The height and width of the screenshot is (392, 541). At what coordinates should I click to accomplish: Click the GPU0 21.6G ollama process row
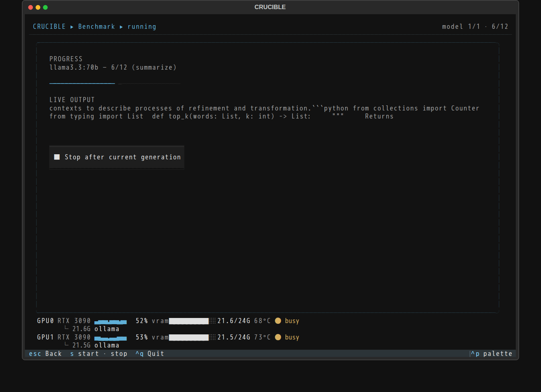[92, 329]
